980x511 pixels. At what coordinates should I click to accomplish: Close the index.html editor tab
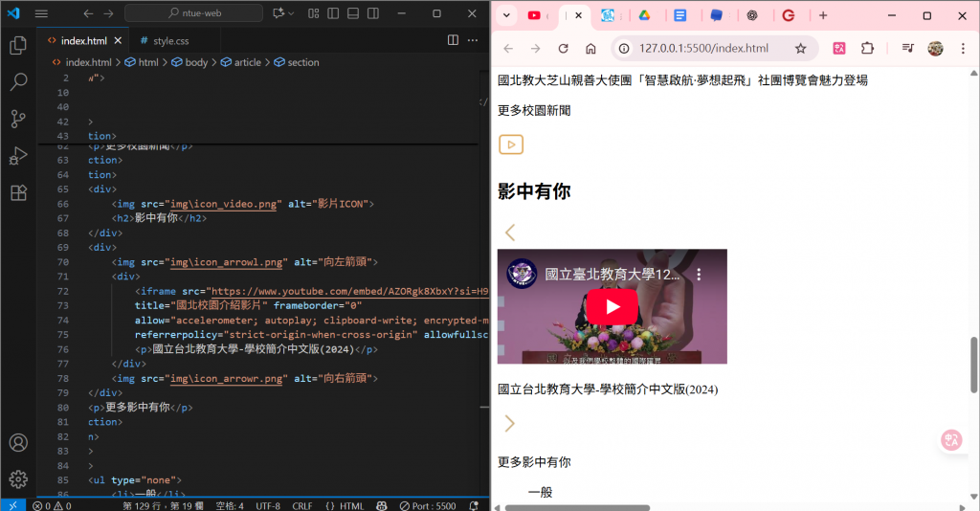118,40
